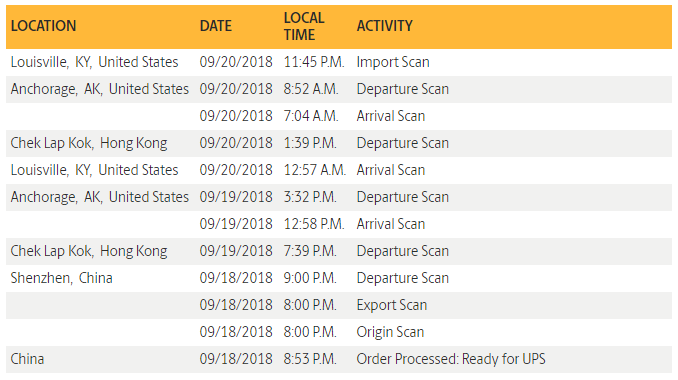Select the Export Scan activity row
Viewport: 678px width, 380px height.
pos(339,305)
